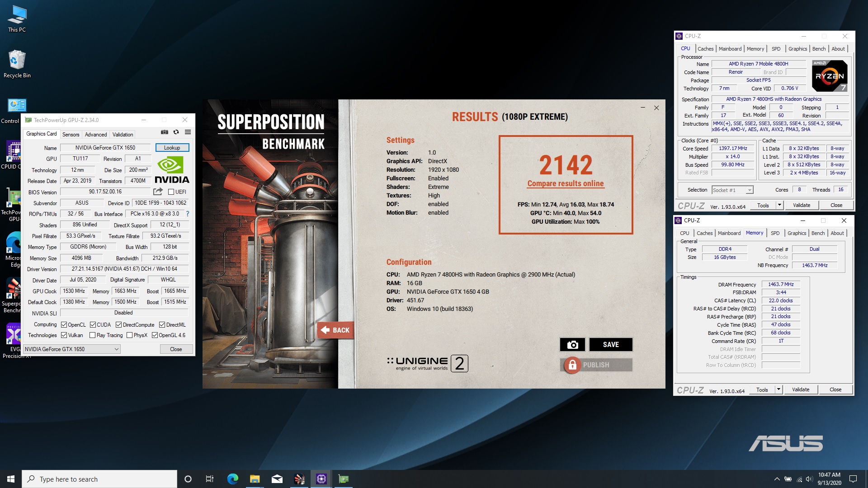This screenshot has width=868, height=488.
Task: Switch to Advanced tab in GPU-Z
Action: [x=96, y=135]
